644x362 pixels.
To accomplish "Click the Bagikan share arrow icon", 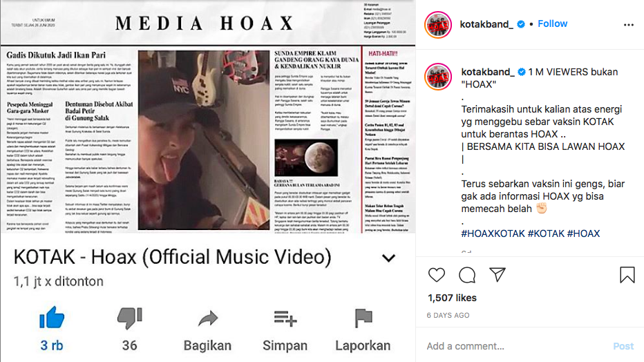I will [208, 319].
